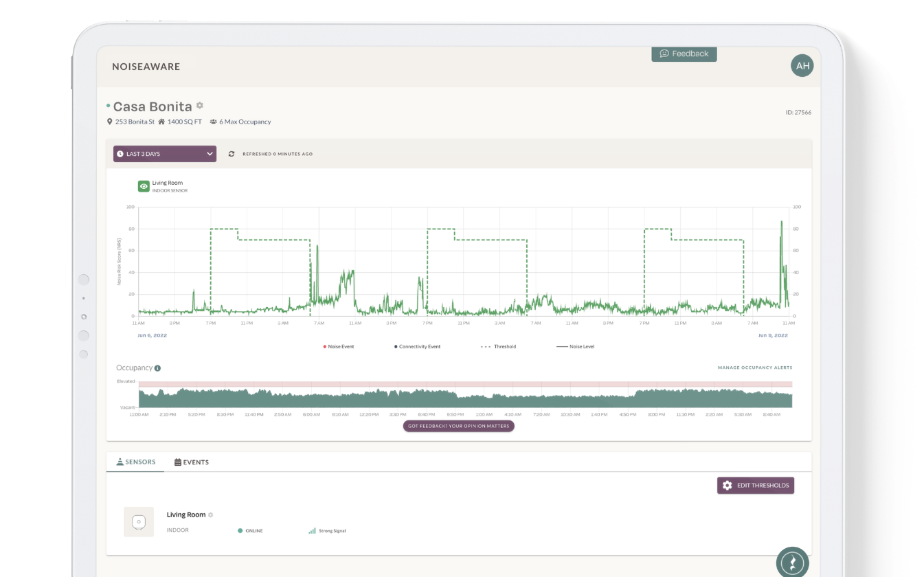Screen dimensions: 924x577
Task: Toggle Noise Event legend series
Action: point(339,347)
